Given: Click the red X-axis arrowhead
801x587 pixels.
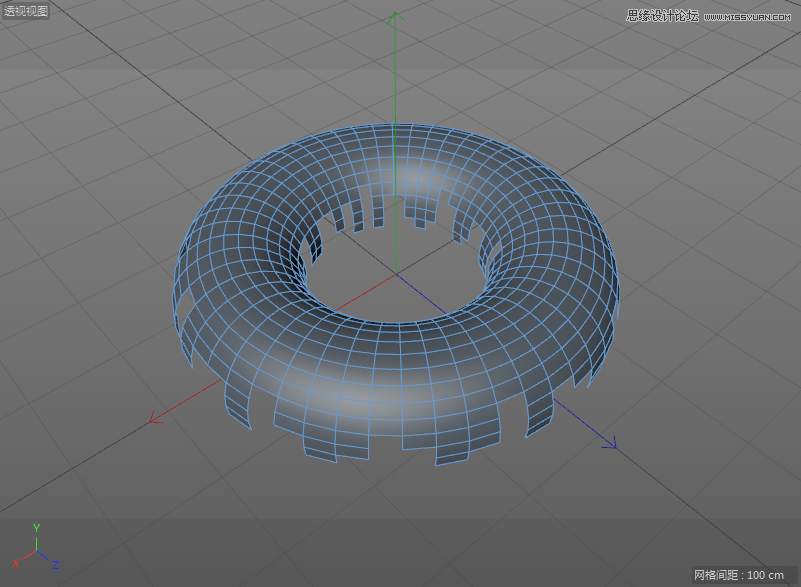Looking at the screenshot, I should click(155, 419).
